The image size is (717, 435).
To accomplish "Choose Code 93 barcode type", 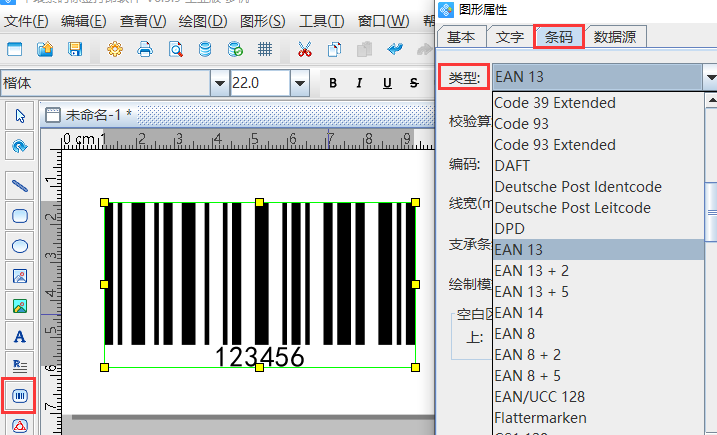I will tap(598, 124).
